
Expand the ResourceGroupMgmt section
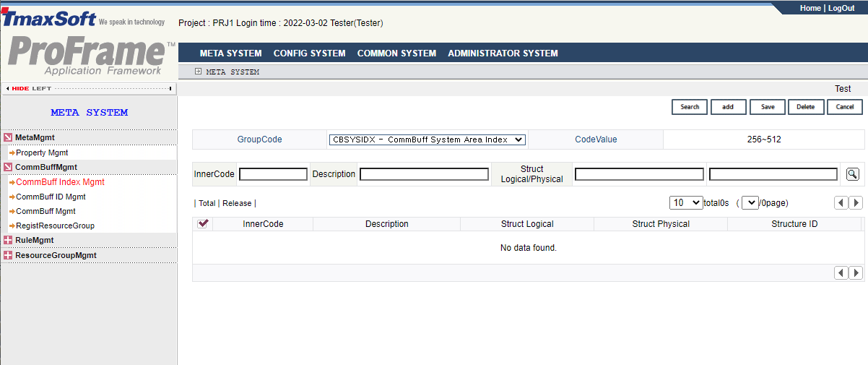pyautogui.click(x=8, y=255)
